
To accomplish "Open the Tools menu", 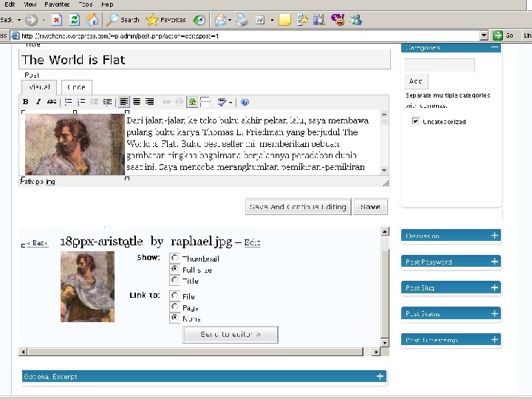I will click(86, 4).
